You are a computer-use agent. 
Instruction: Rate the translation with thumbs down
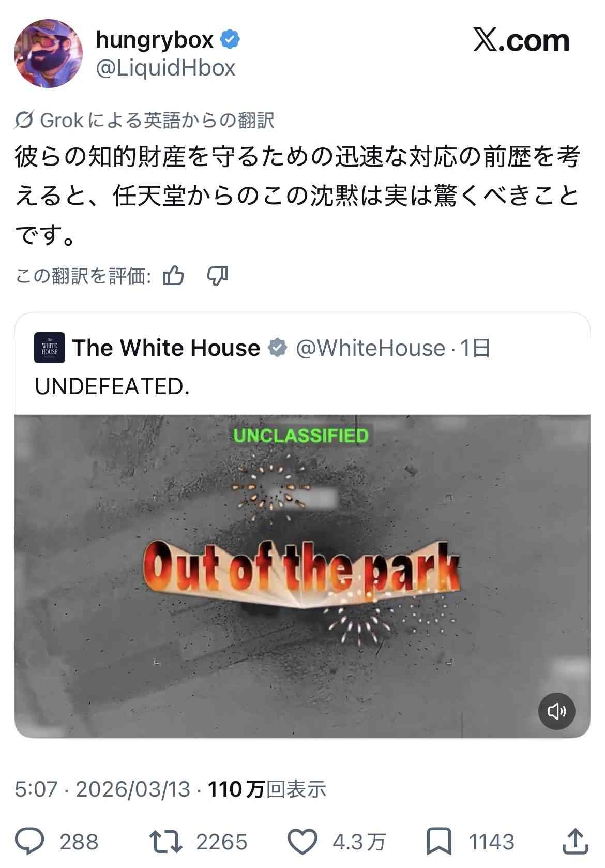(217, 276)
